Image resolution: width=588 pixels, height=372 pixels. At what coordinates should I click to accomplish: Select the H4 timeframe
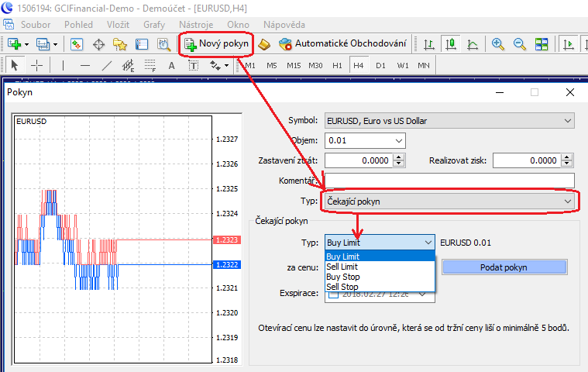[359, 66]
